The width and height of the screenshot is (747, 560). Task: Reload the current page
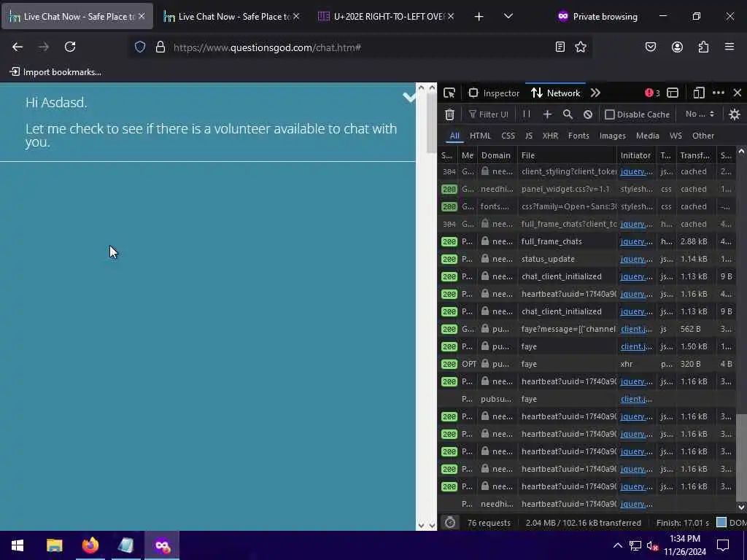70,47
